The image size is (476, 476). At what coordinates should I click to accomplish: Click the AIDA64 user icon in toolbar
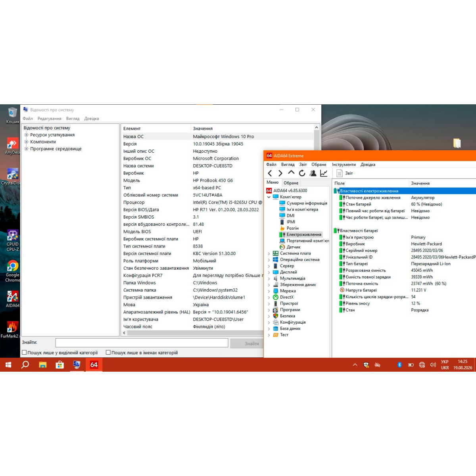pos(313,173)
